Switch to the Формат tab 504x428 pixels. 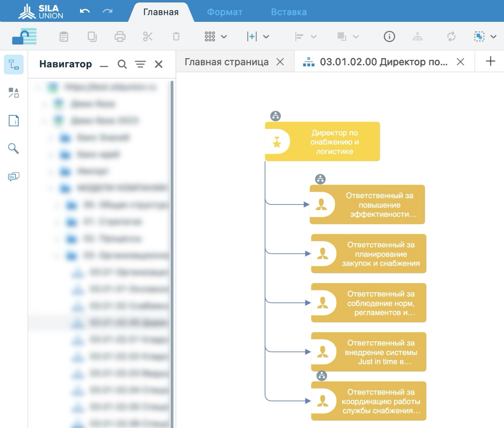coord(225,12)
